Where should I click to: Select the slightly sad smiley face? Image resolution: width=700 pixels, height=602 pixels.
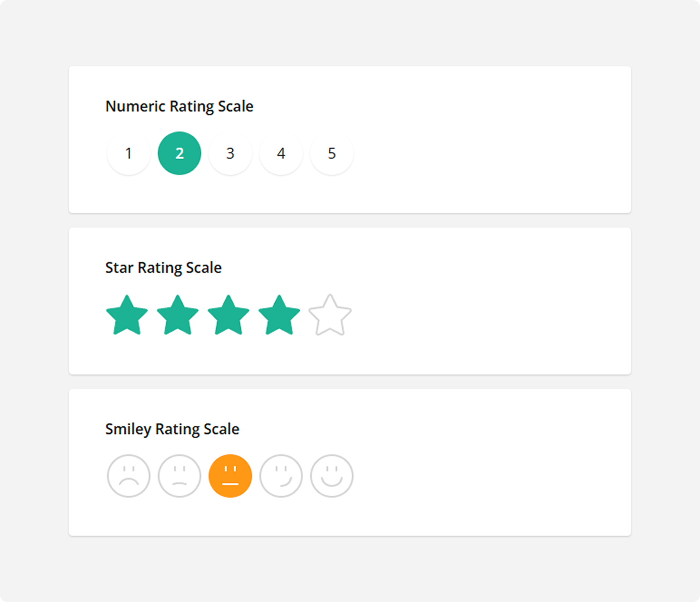(180, 476)
